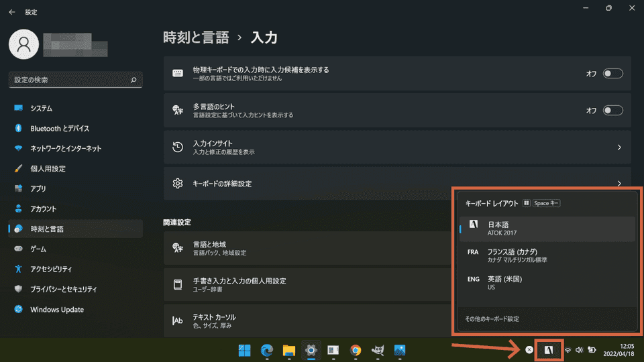This screenshot has height=362, width=644.
Task: Launch Microsoft Edge from taskbar
Action: [x=267, y=351]
